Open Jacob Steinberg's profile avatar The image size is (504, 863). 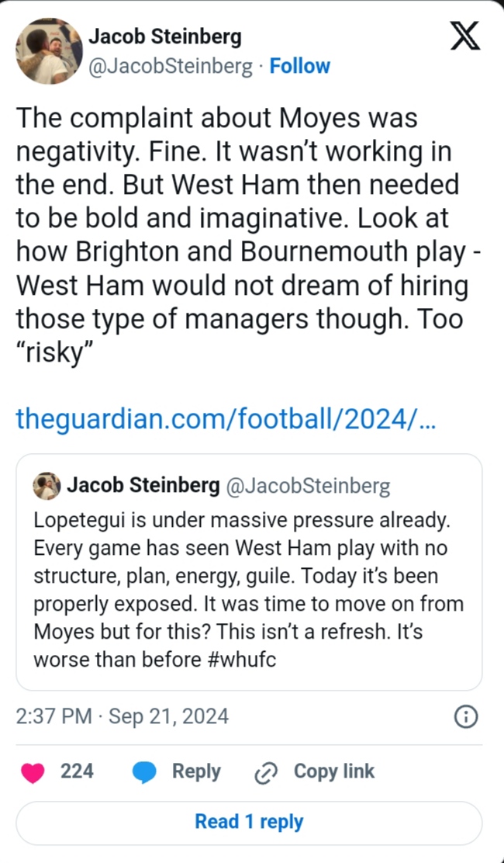click(49, 50)
